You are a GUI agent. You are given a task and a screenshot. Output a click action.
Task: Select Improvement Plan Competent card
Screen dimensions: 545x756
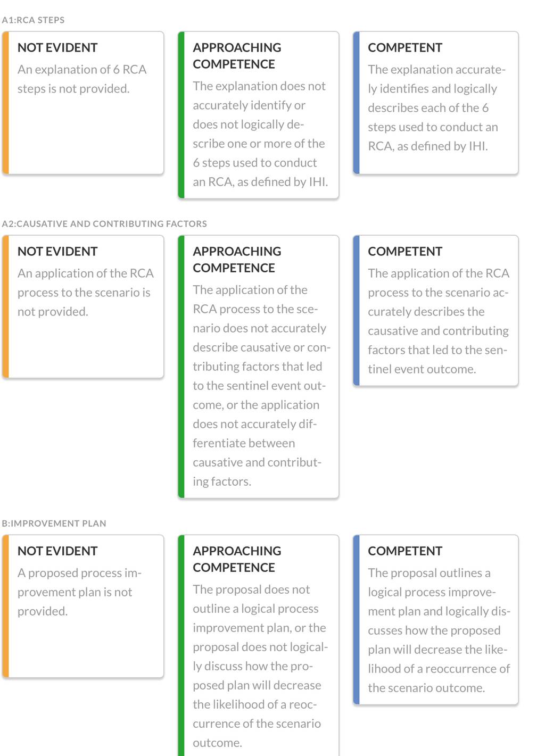click(436, 620)
